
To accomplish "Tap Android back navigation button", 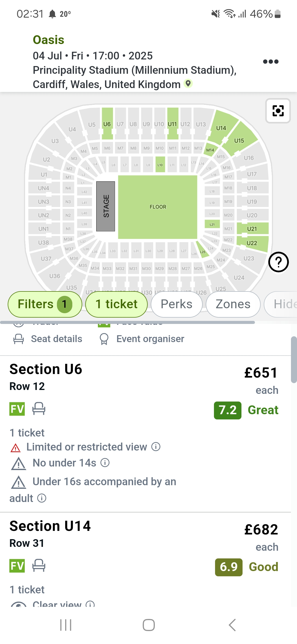I will pos(232,625).
